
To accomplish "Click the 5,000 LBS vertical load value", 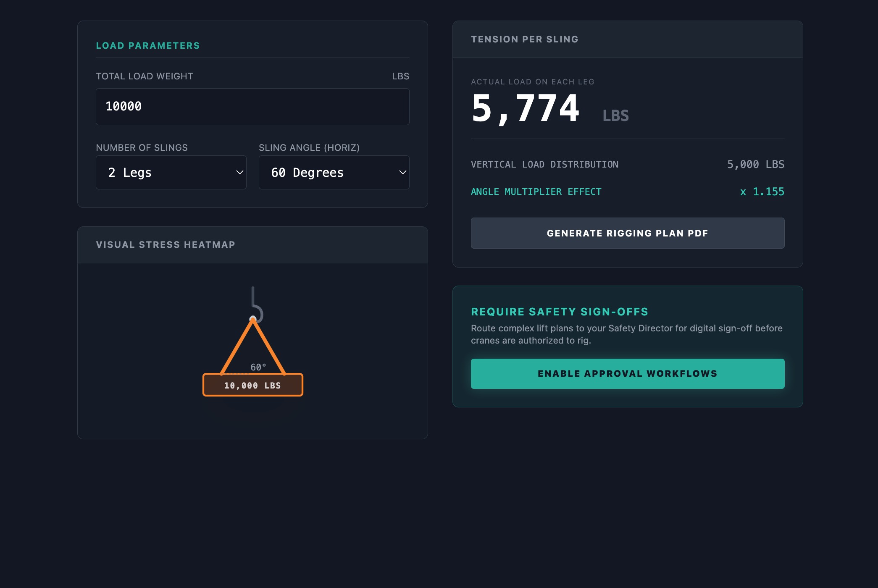I will [755, 164].
